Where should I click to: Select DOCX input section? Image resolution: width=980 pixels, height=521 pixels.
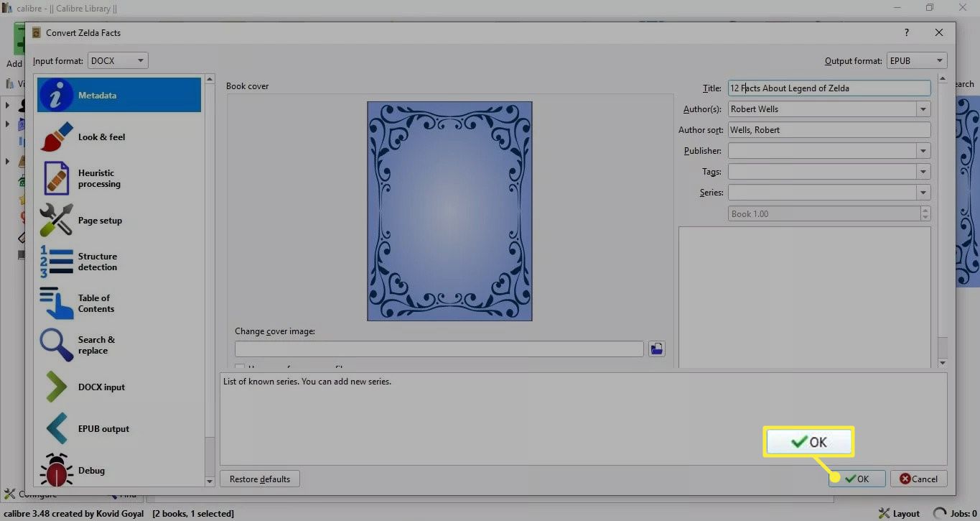pos(119,387)
